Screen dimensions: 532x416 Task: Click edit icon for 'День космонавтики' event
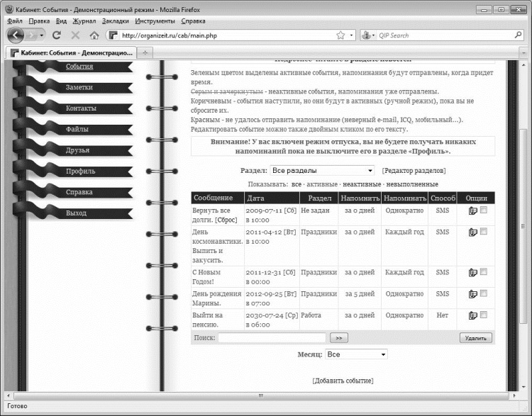472,232
